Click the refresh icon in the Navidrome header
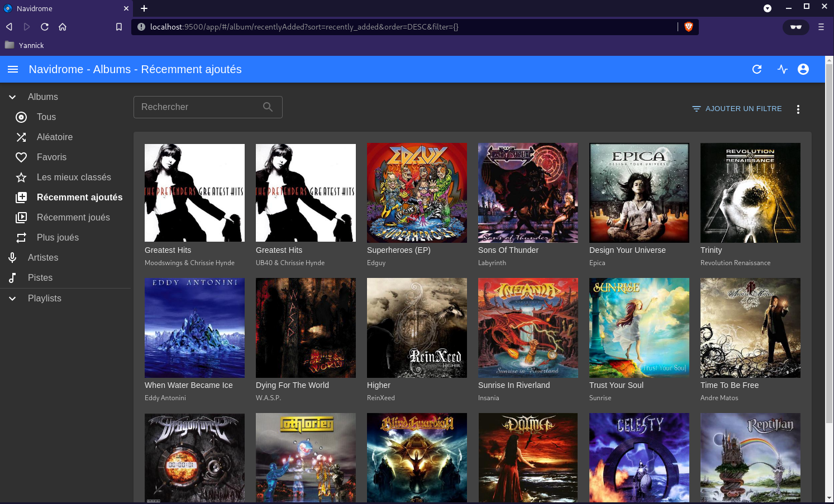This screenshot has height=504, width=834. point(757,69)
